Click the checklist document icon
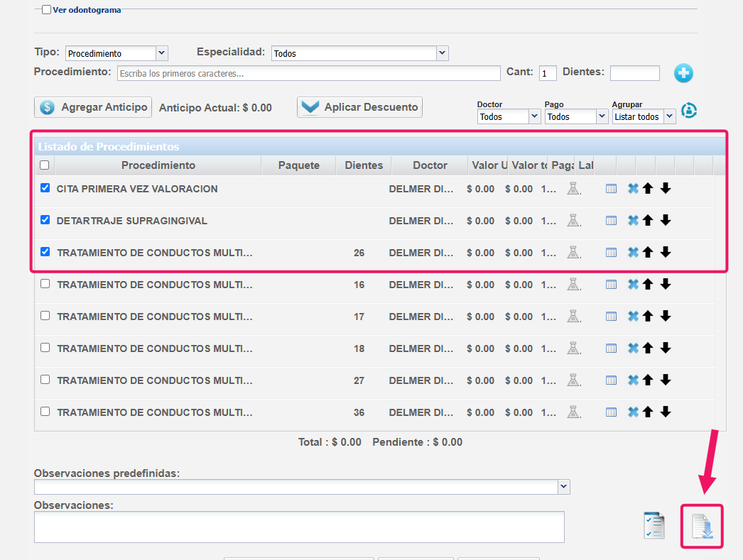743x560 pixels. point(653,525)
